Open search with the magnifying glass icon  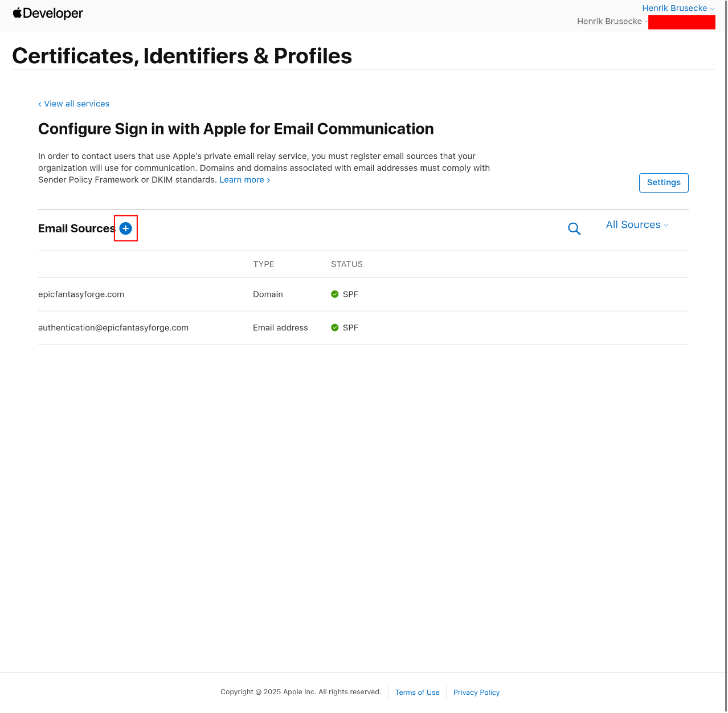574,229
